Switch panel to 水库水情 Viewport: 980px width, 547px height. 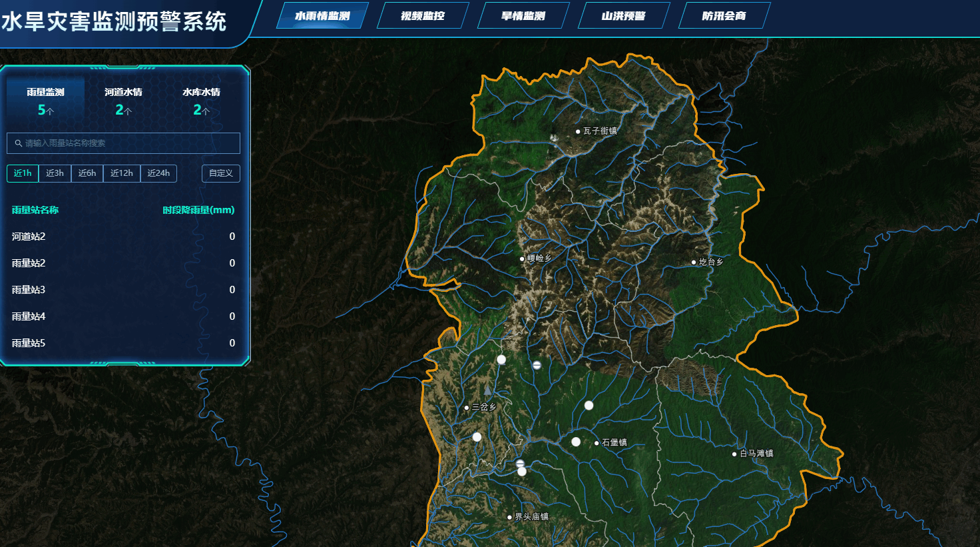[x=201, y=101]
